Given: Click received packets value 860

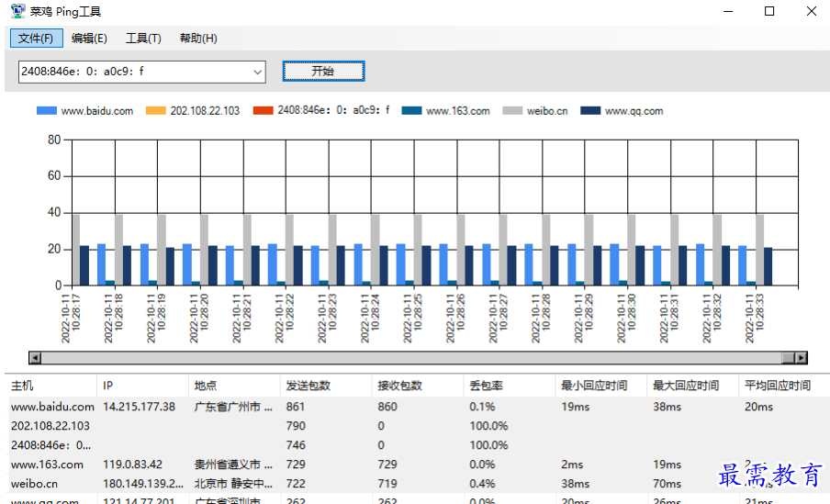Looking at the screenshot, I should click(x=387, y=407).
